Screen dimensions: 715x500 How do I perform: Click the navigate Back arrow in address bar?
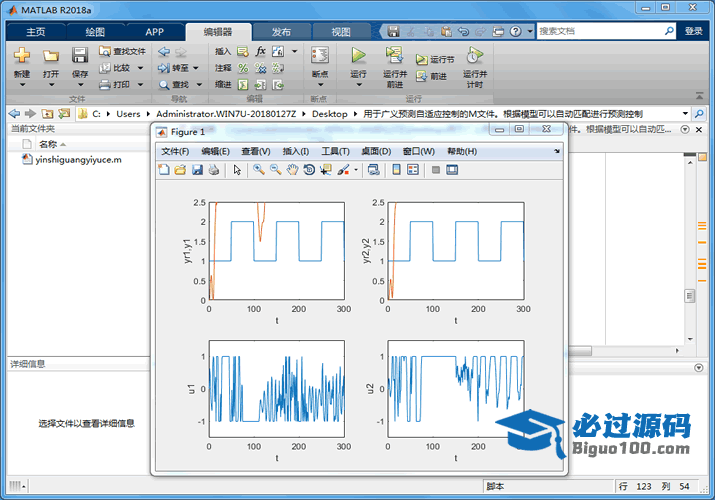pyautogui.click(x=15, y=113)
